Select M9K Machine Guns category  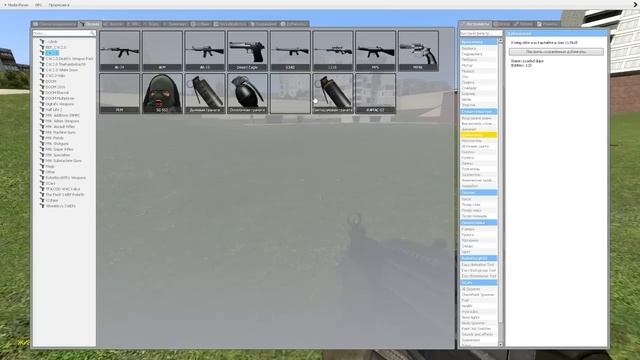(60, 132)
